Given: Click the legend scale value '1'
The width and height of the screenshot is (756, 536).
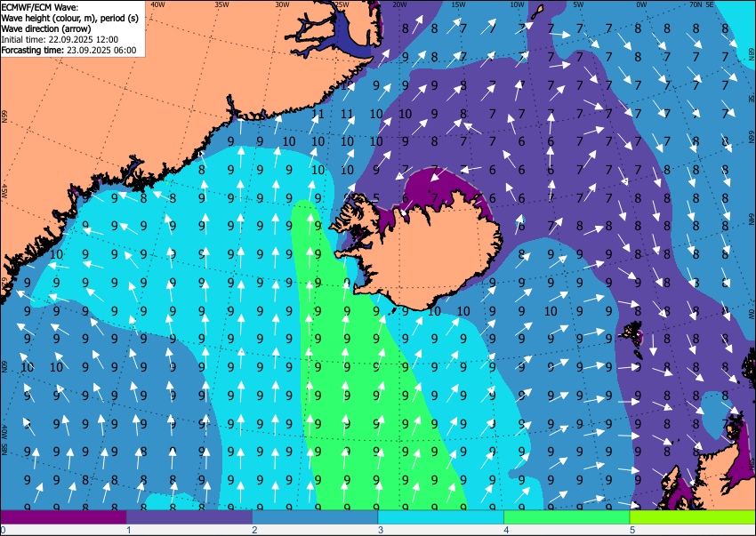Looking at the screenshot, I should pyautogui.click(x=129, y=531).
